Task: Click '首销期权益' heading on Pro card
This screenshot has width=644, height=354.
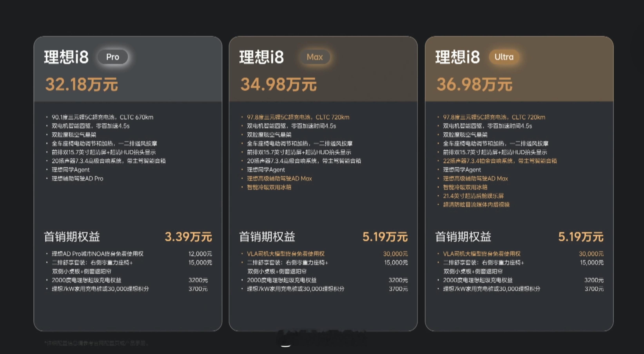Action: point(72,237)
